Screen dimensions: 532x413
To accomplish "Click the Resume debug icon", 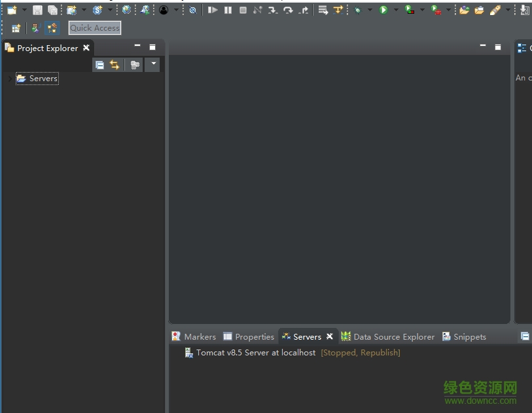I will pyautogui.click(x=213, y=10).
